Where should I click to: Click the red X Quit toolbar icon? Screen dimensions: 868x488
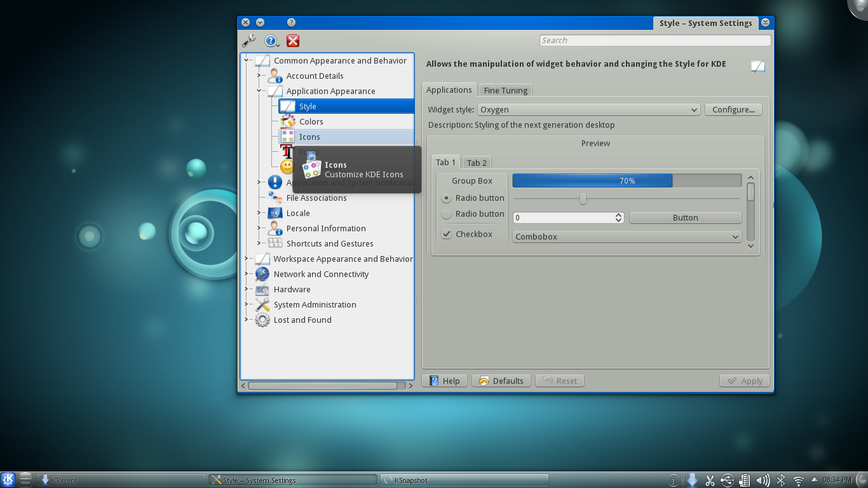293,41
